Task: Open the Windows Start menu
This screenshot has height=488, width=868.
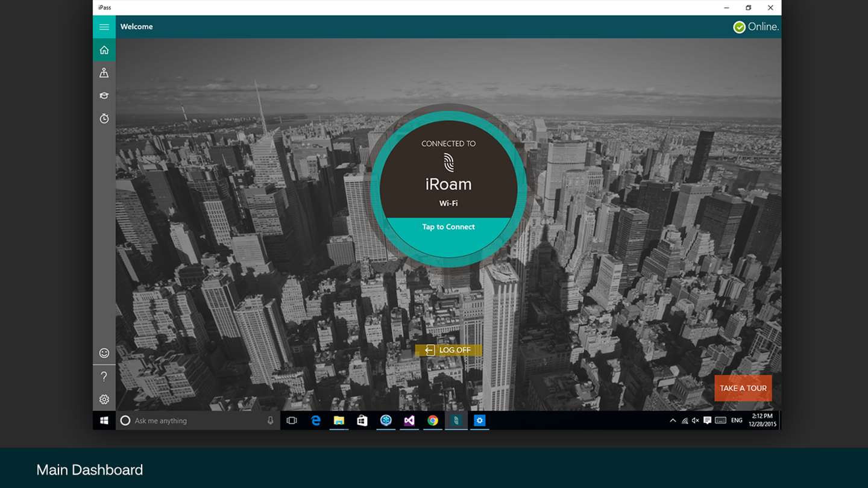Action: click(104, 421)
